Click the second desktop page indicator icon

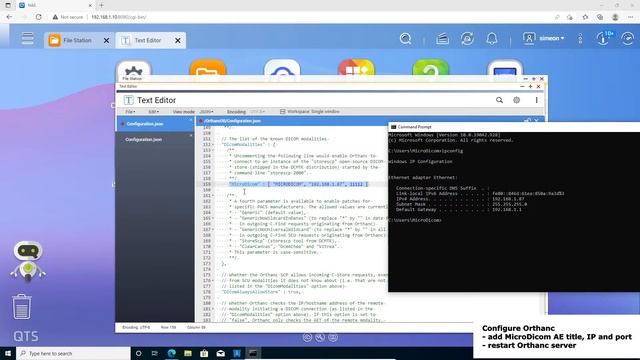tap(320, 337)
